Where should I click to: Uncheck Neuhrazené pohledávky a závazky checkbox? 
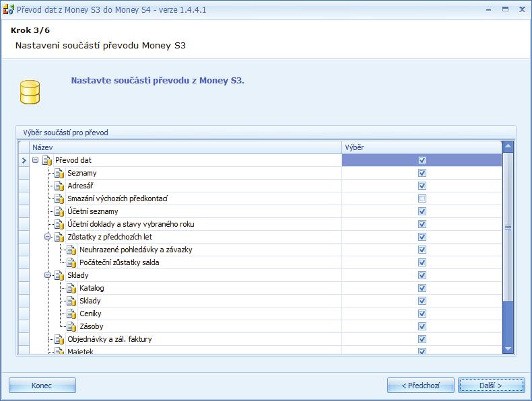coord(422,250)
